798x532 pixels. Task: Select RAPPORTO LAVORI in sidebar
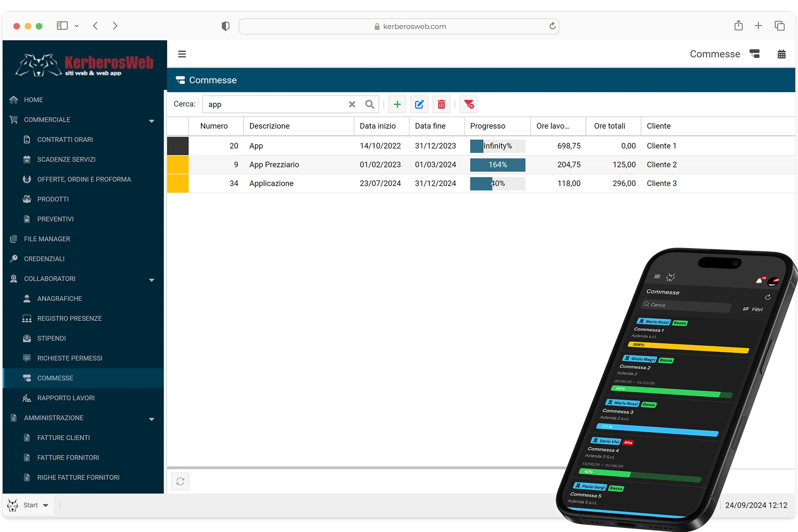point(83,398)
